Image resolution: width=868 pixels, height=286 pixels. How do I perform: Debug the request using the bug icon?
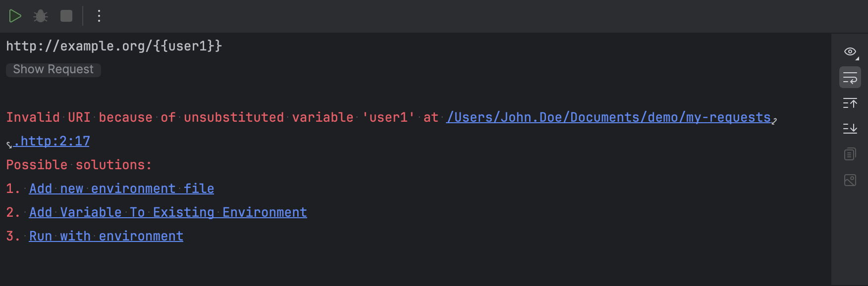[x=40, y=16]
